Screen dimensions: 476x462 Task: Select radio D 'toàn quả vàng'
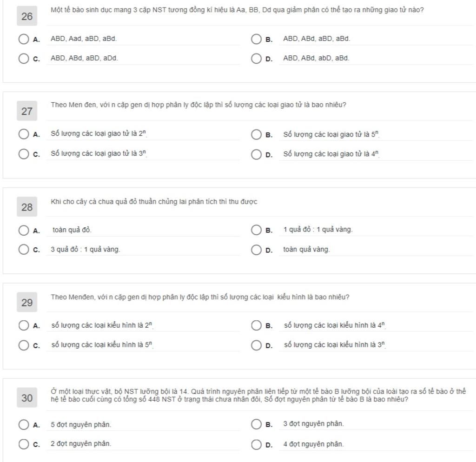pos(256,250)
